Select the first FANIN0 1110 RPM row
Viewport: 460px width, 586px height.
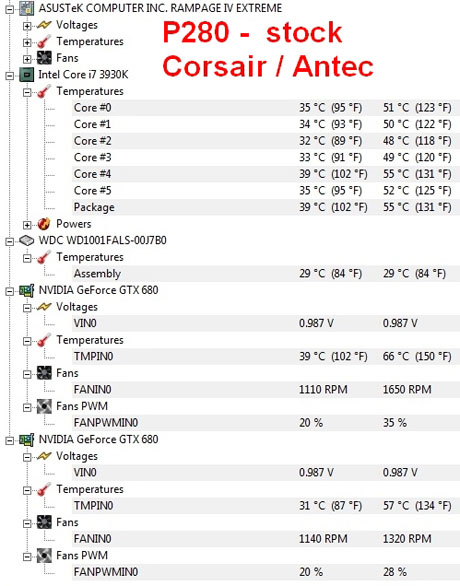click(266, 389)
